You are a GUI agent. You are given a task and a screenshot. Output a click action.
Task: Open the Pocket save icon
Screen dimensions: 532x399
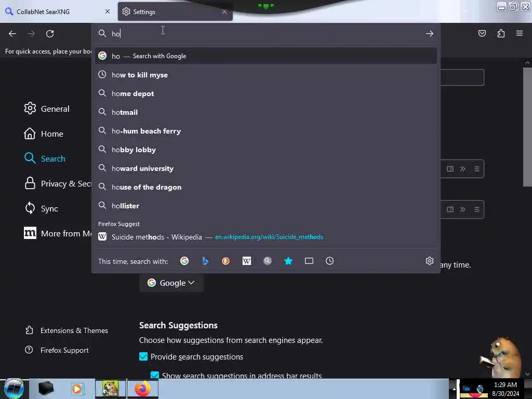(x=482, y=33)
